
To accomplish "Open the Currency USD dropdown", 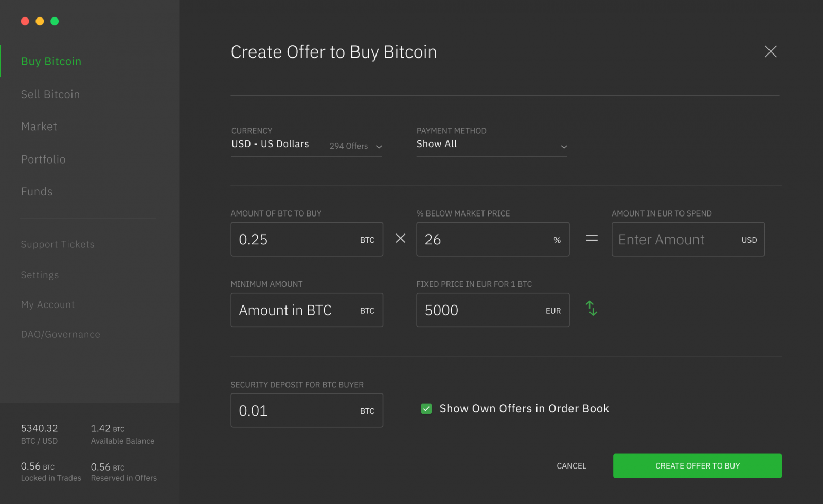I will tap(306, 145).
